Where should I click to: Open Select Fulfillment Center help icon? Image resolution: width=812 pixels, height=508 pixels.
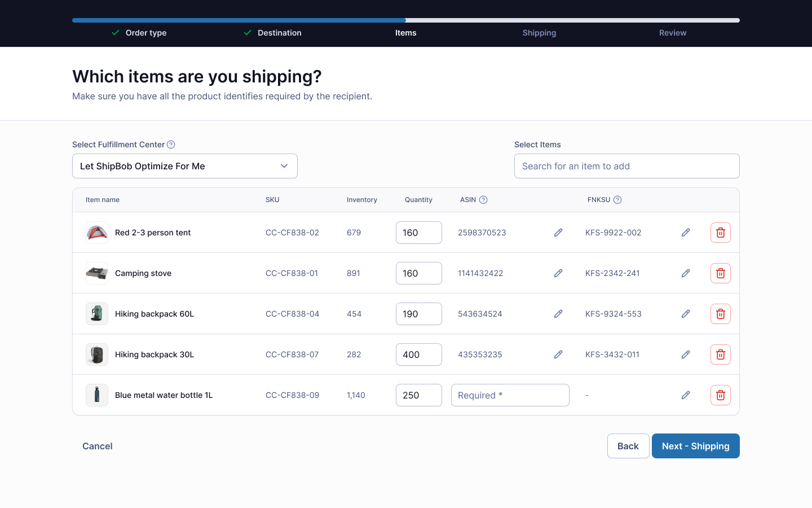pyautogui.click(x=170, y=144)
